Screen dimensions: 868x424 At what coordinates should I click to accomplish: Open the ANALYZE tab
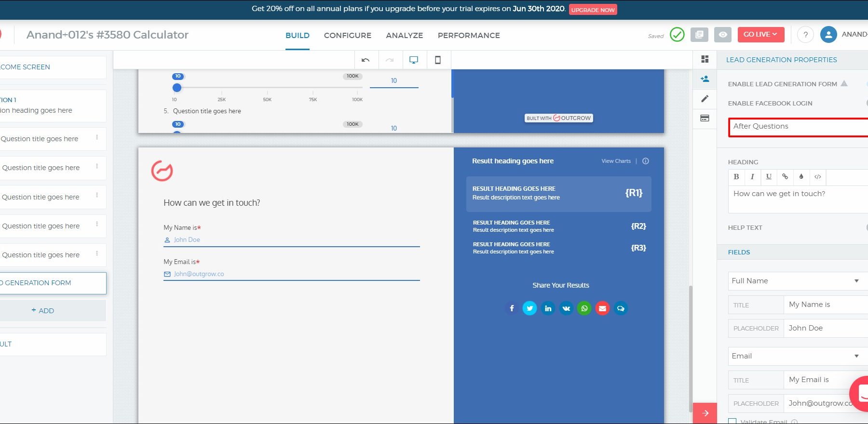404,36
